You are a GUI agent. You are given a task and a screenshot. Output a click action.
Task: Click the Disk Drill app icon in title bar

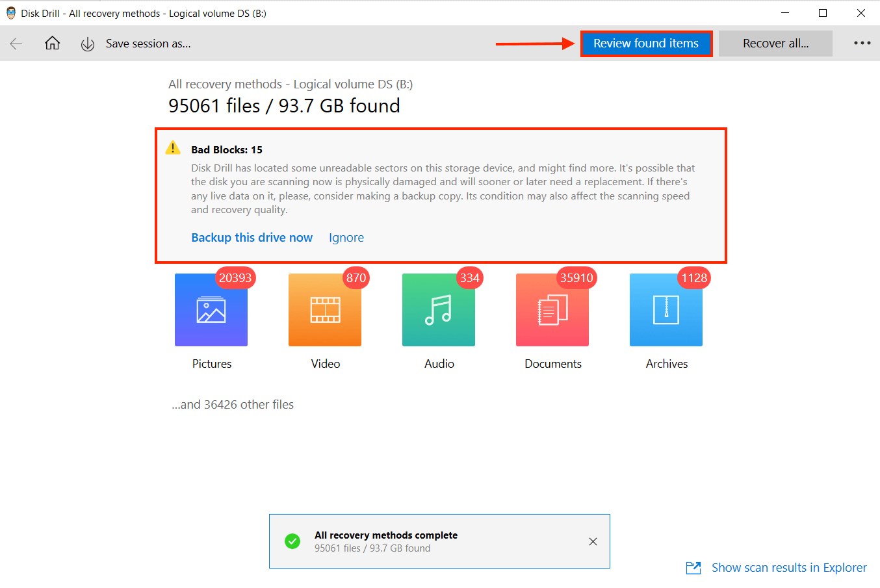[x=11, y=13]
